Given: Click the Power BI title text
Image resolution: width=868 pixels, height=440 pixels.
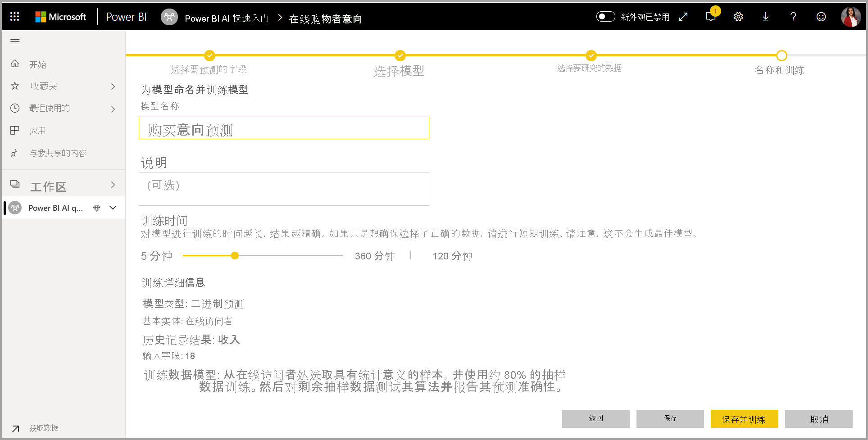Looking at the screenshot, I should 126,17.
